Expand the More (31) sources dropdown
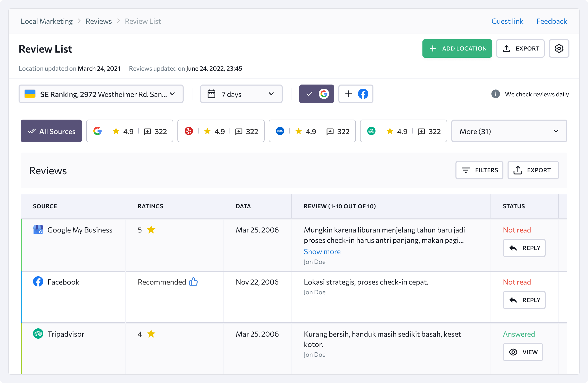 tap(509, 131)
